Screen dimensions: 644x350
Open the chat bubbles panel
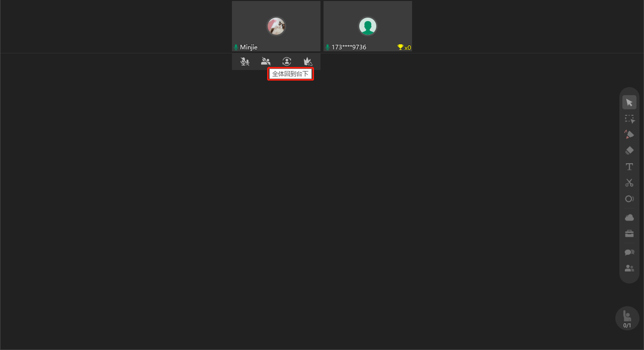pyautogui.click(x=629, y=252)
